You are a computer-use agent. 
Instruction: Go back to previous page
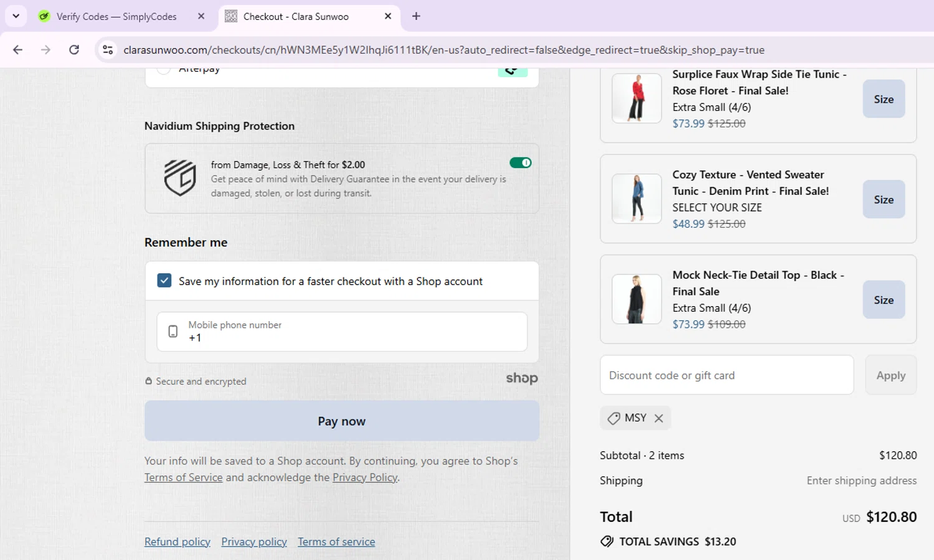click(17, 50)
